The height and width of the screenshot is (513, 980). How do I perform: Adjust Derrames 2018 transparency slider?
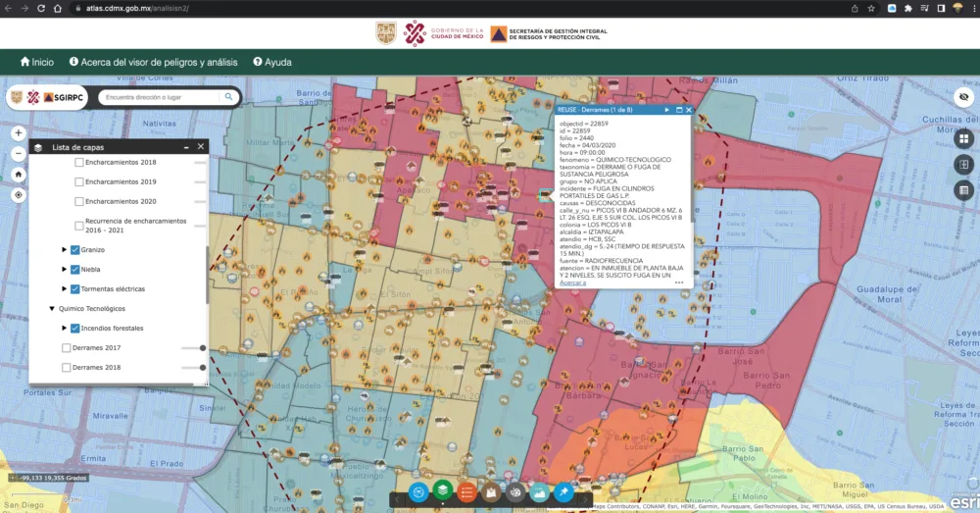pos(194,367)
